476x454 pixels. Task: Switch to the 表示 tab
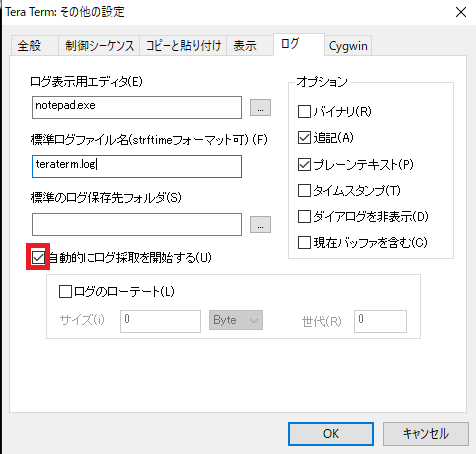pyautogui.click(x=250, y=45)
